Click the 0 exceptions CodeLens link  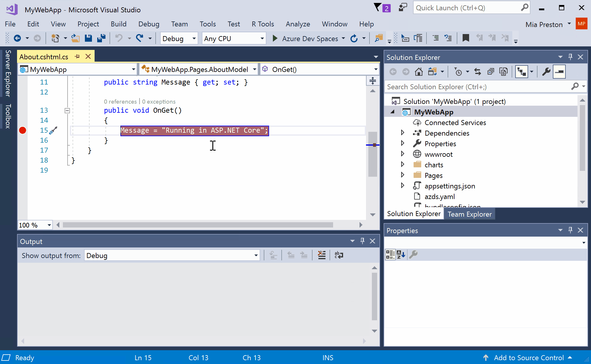pos(159,102)
